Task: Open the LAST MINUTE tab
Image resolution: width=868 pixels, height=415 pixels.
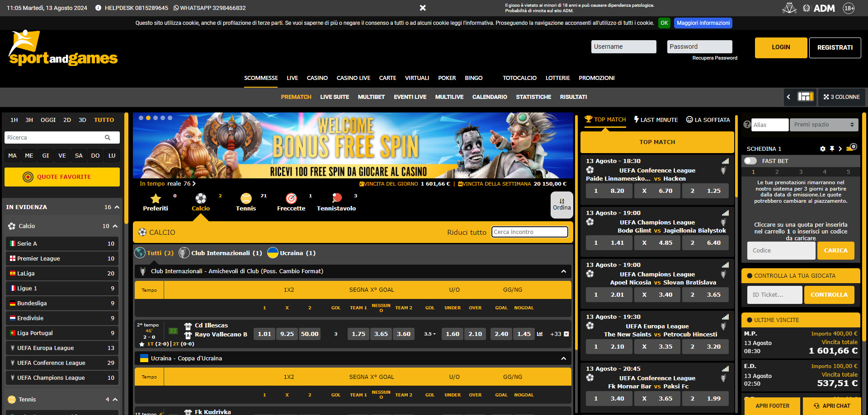Action: (x=656, y=120)
